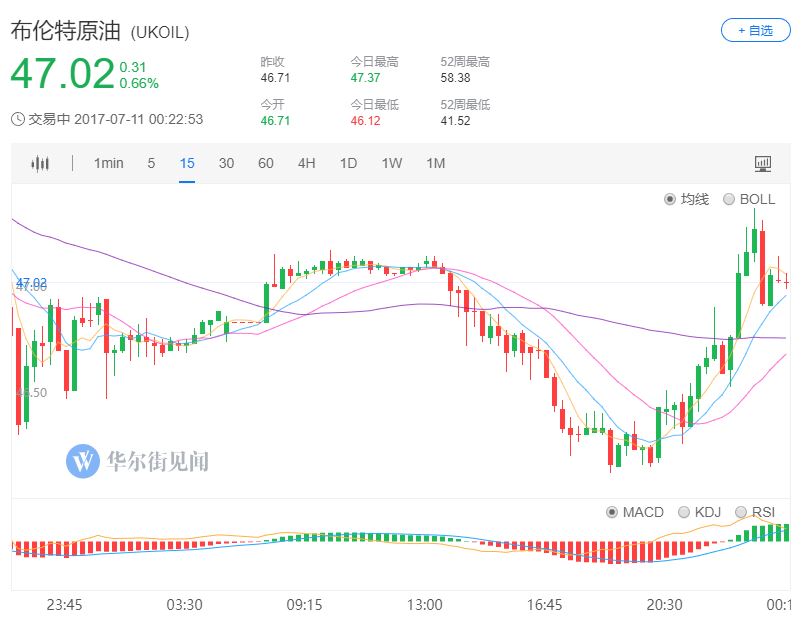Screen dimensions: 802x632
Task: Choose the 30 minute interval
Action: [x=226, y=163]
